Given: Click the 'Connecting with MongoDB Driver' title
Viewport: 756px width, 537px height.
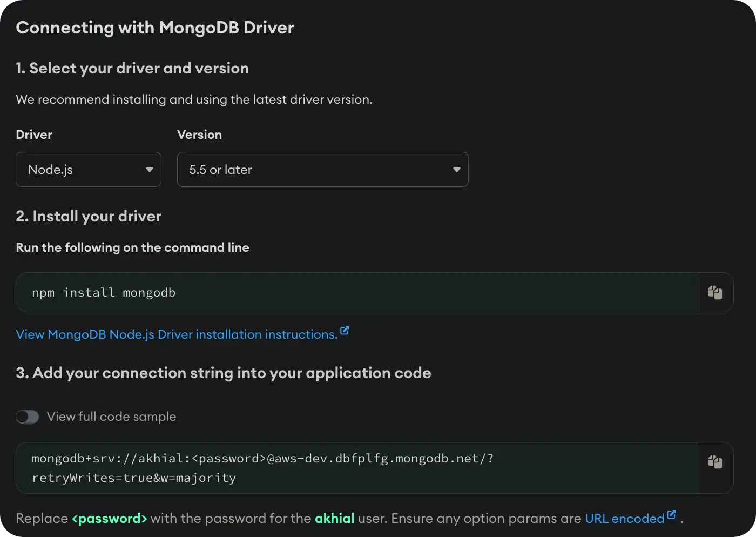Looking at the screenshot, I should 155,28.
